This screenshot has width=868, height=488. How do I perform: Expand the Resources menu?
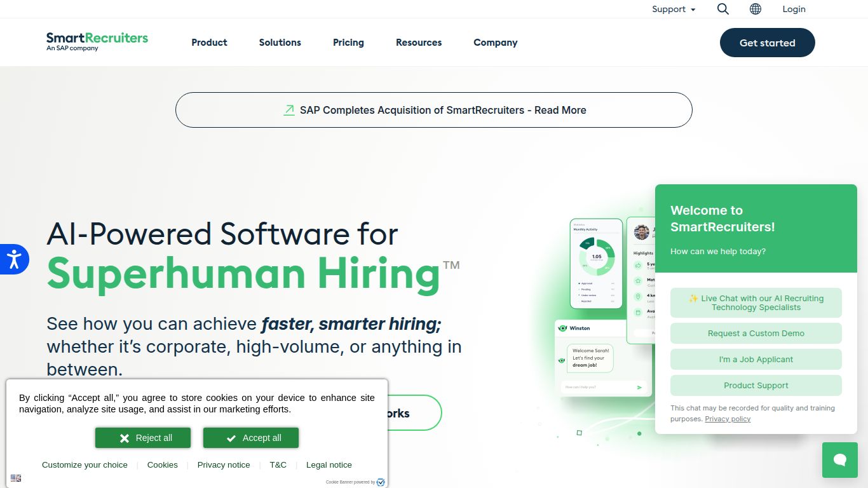tap(419, 43)
